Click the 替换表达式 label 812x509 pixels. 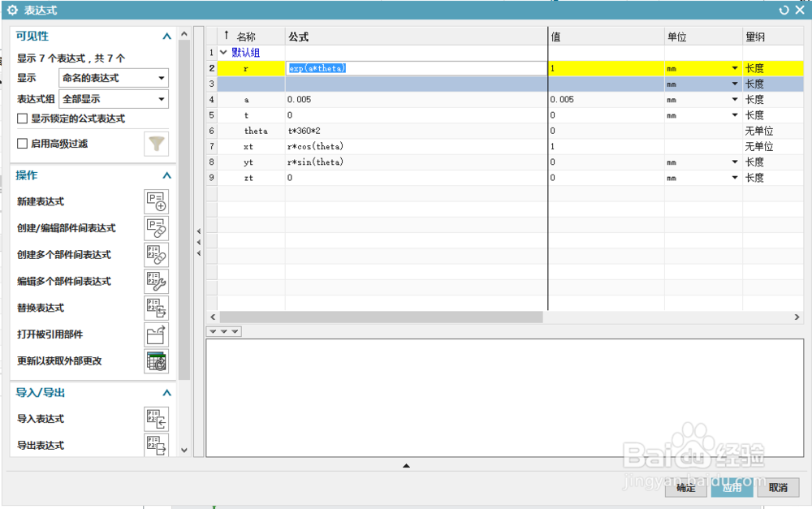coord(41,308)
